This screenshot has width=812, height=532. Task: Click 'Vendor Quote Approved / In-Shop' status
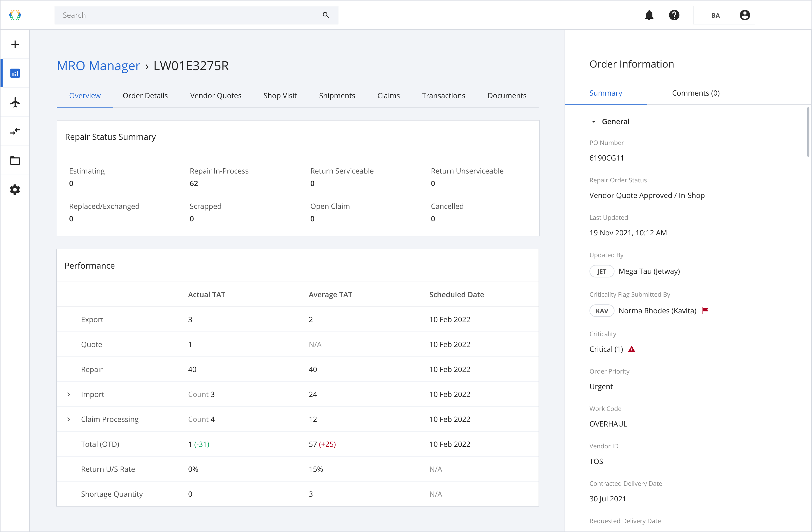pos(647,195)
